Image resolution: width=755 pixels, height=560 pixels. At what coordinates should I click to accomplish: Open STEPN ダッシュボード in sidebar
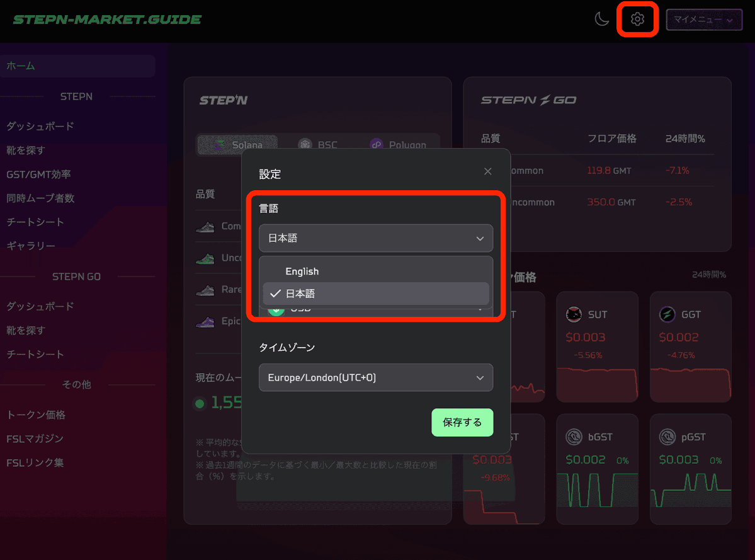tap(40, 126)
